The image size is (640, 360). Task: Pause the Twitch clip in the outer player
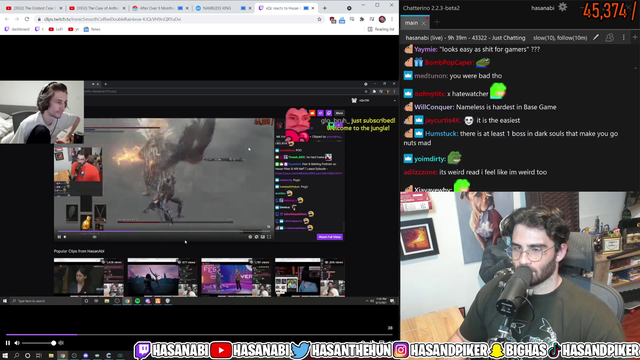(x=8, y=343)
